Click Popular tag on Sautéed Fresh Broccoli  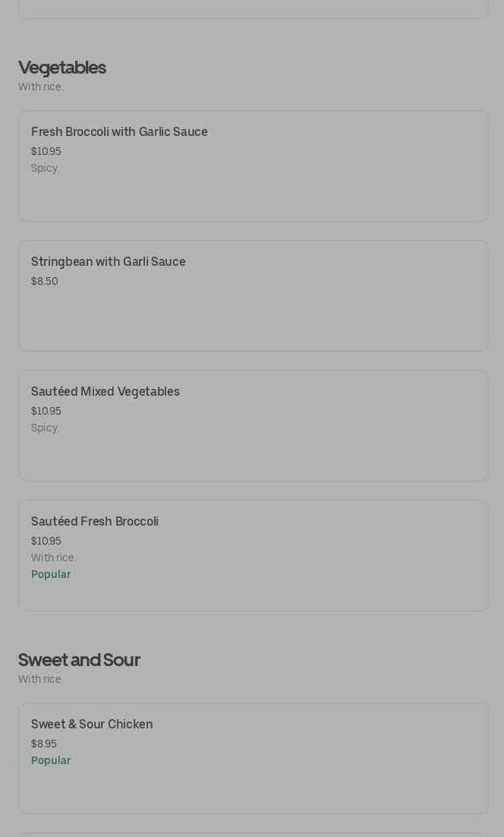[51, 575]
